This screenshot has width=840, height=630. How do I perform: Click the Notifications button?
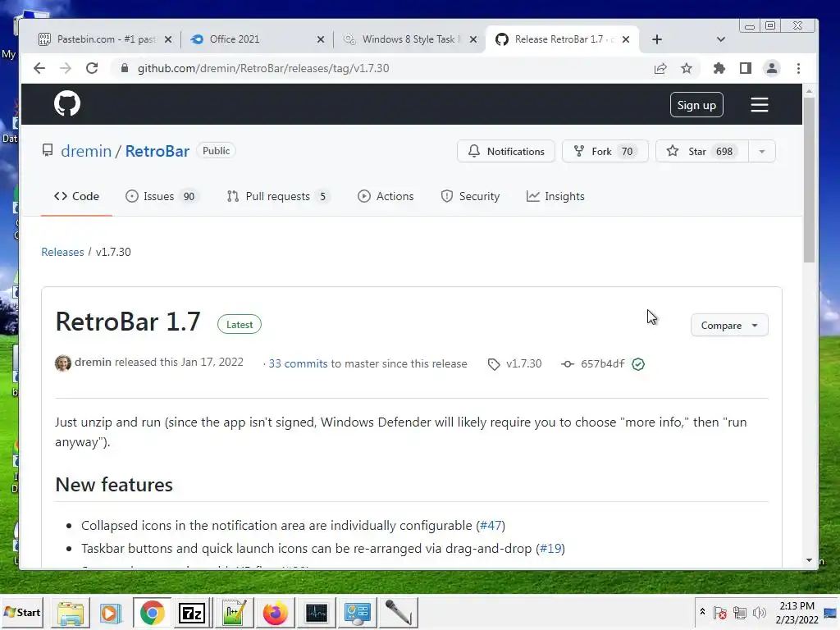tap(506, 152)
